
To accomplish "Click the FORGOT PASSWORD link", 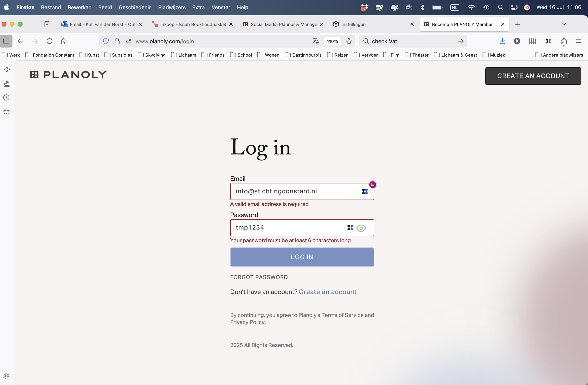I will tap(259, 277).
